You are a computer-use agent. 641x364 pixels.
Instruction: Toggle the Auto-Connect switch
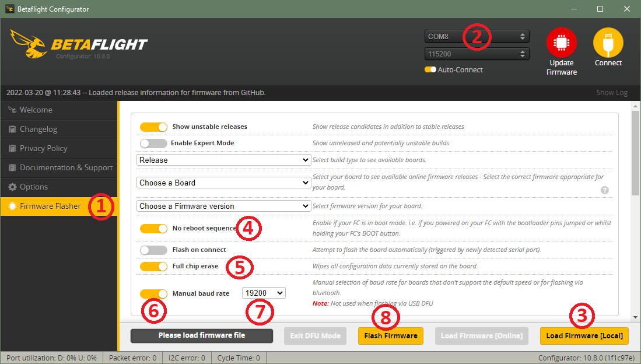coord(430,69)
